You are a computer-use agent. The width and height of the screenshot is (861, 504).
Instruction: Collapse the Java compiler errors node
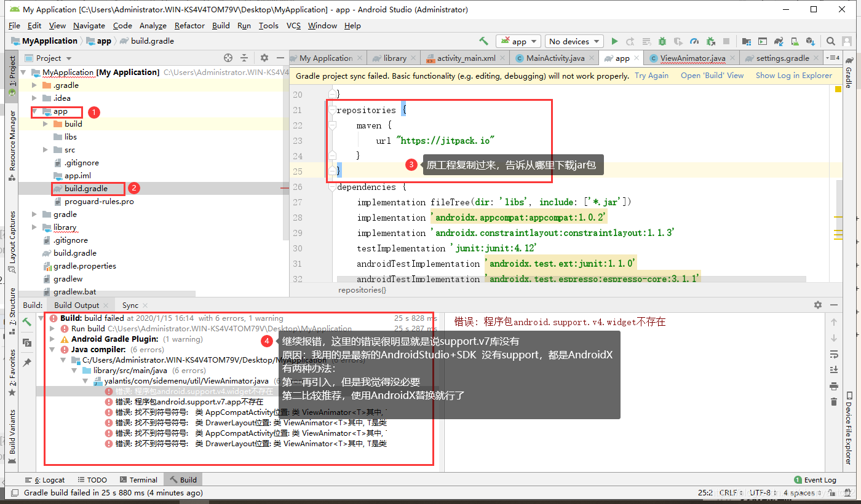point(54,350)
